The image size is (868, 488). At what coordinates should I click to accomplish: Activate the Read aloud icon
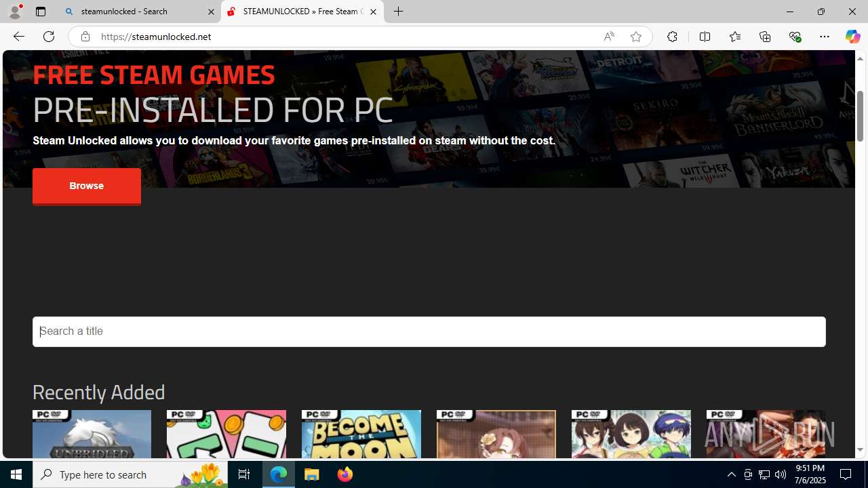click(609, 37)
